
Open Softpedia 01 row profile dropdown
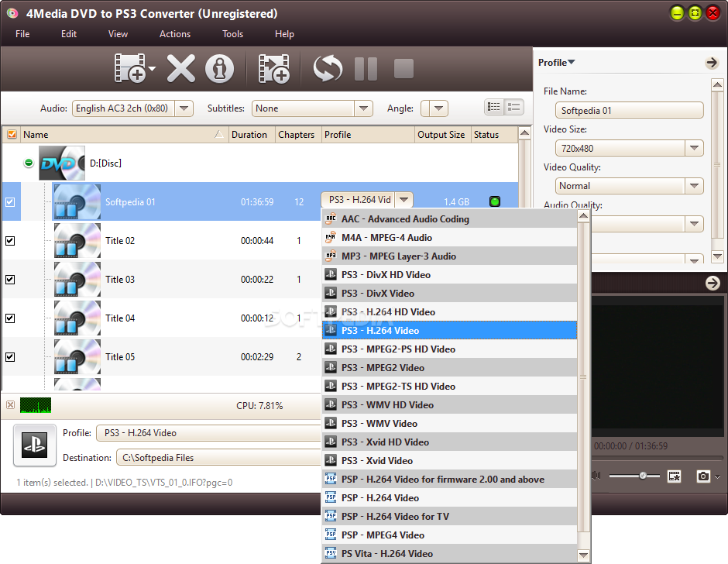pyautogui.click(x=404, y=200)
